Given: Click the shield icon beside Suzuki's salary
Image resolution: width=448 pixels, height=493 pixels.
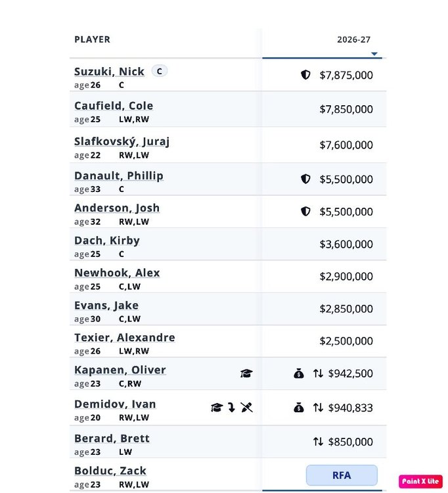Looking at the screenshot, I should coord(305,75).
